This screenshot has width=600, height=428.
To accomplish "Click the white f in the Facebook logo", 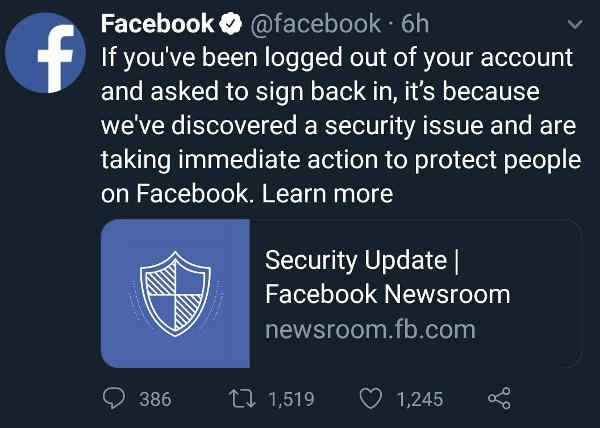I will click(x=56, y=59).
